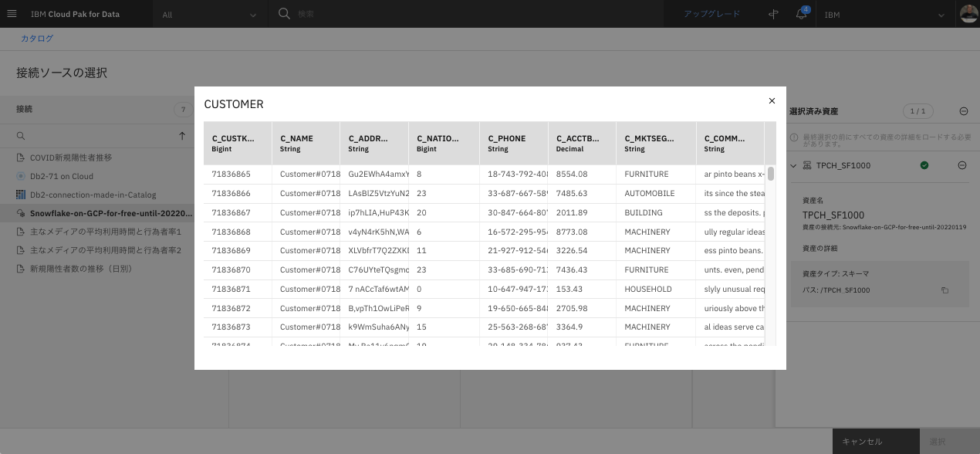Collapse the TPCH_SF1000 selected asset
This screenshot has height=454, width=980.
[795, 165]
